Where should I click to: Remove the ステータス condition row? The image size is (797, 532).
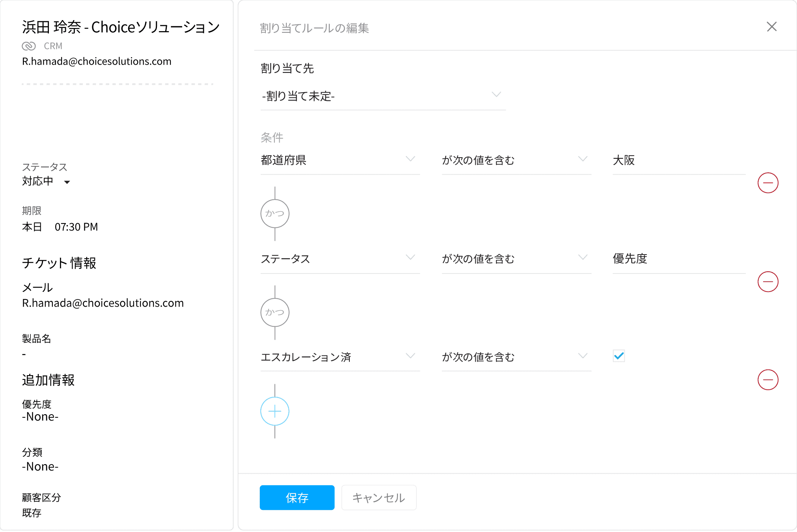767,282
